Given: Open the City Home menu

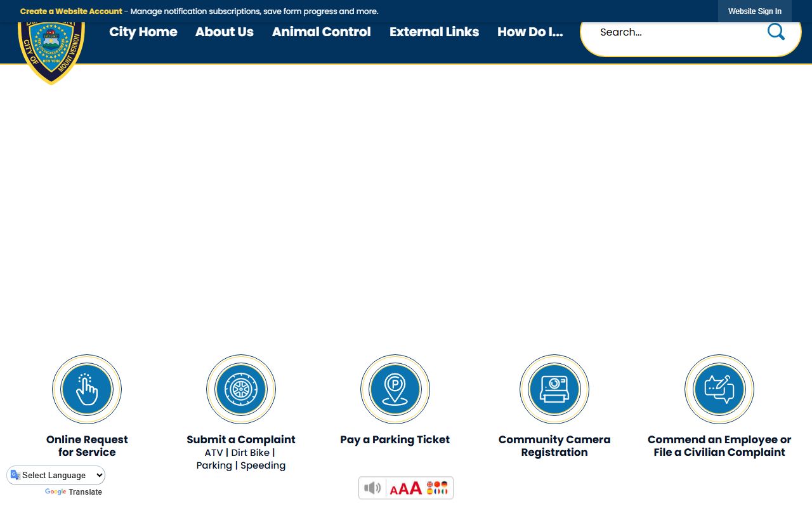Looking at the screenshot, I should 143,32.
